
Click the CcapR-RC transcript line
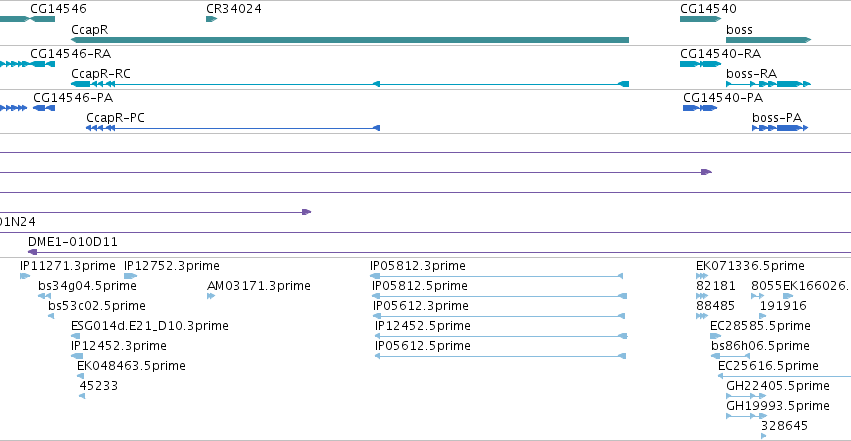350,84
